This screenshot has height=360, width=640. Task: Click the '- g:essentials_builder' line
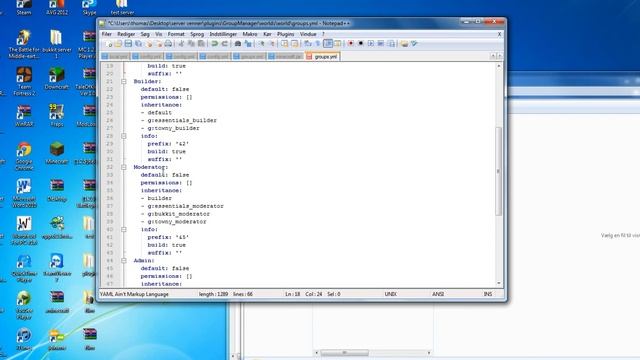[179, 120]
